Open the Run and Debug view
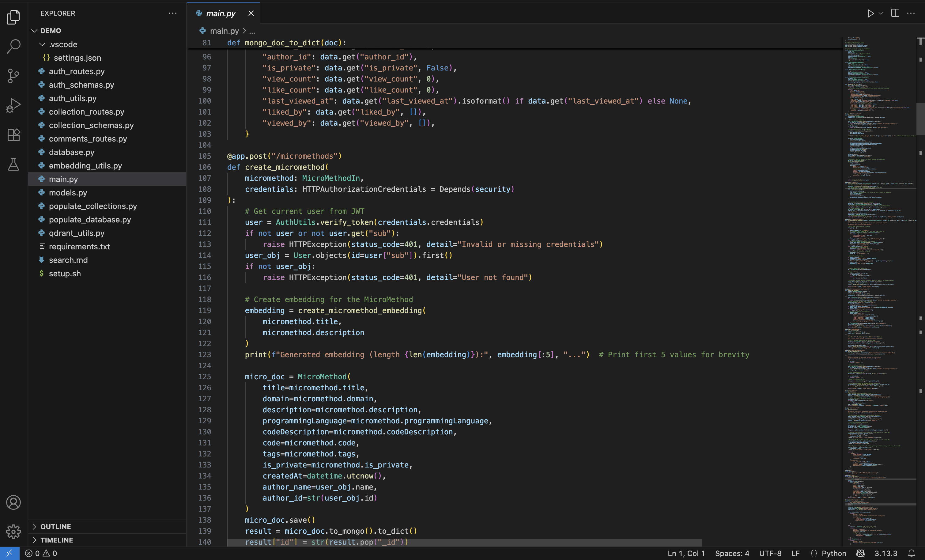Screen dimensions: 925x560 tap(13, 106)
